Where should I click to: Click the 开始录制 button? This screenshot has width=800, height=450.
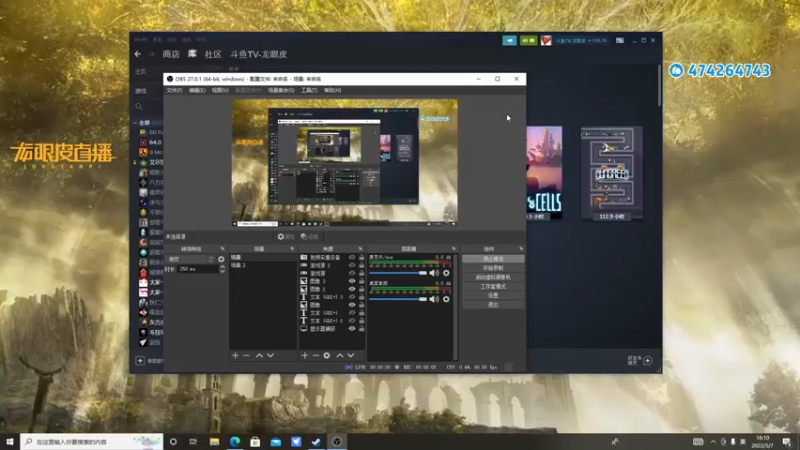point(493,268)
